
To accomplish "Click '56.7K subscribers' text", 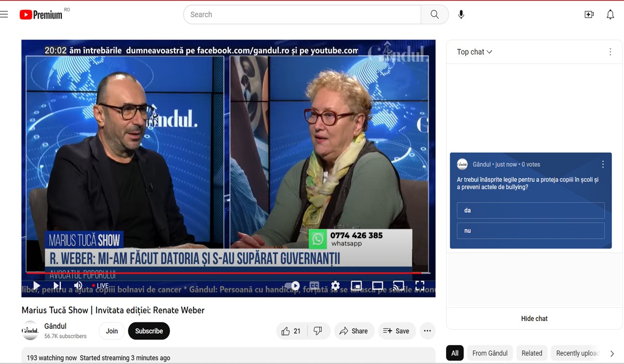I will [66, 336].
